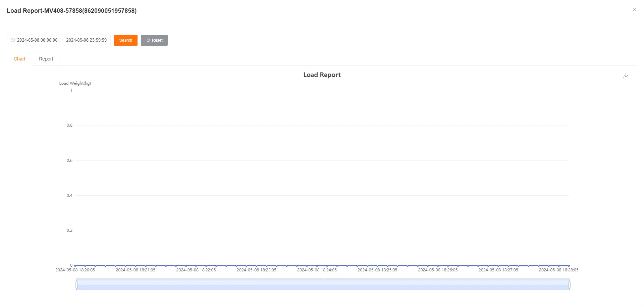Click the blue line series on the chart
Screen dimensions: 644x306
click(322, 265)
